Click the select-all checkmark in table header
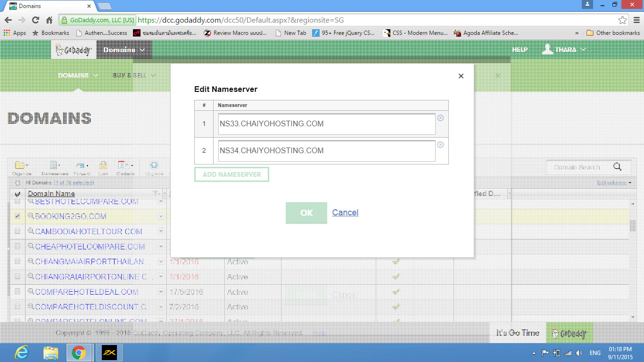Screen dimensions: 644x362 pyautogui.click(x=17, y=194)
